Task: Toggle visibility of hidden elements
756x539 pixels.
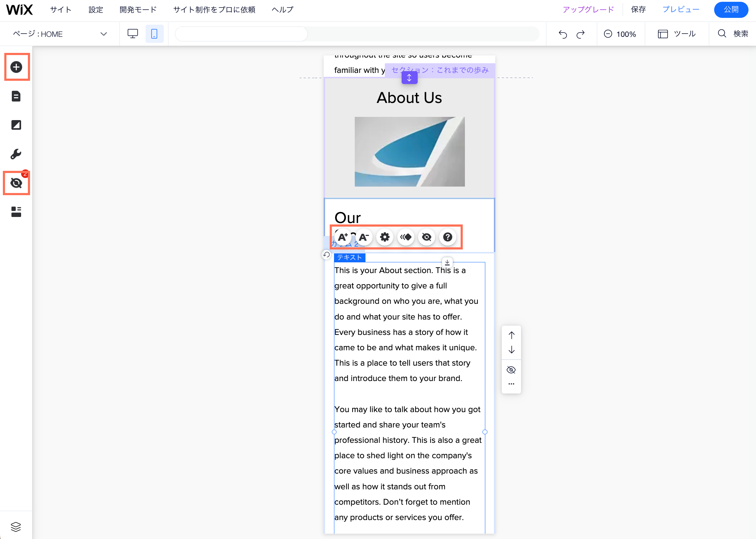Action: coord(16,183)
